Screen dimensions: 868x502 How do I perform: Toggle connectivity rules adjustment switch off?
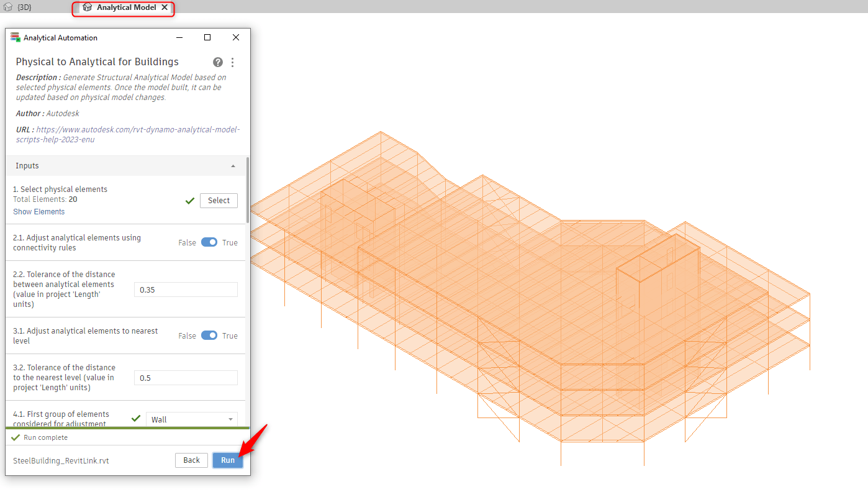coord(209,242)
